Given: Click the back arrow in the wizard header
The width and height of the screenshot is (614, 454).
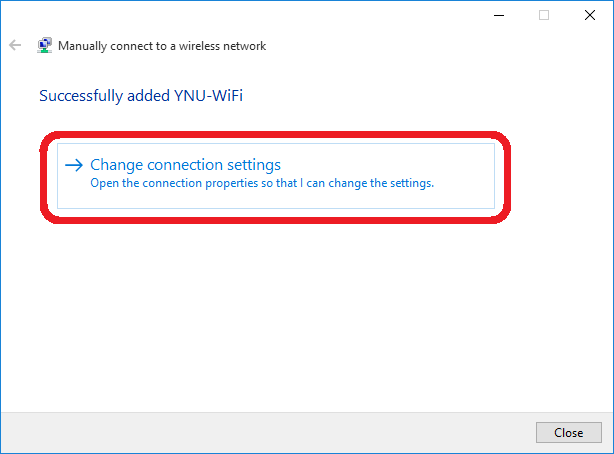Looking at the screenshot, I should (x=15, y=45).
